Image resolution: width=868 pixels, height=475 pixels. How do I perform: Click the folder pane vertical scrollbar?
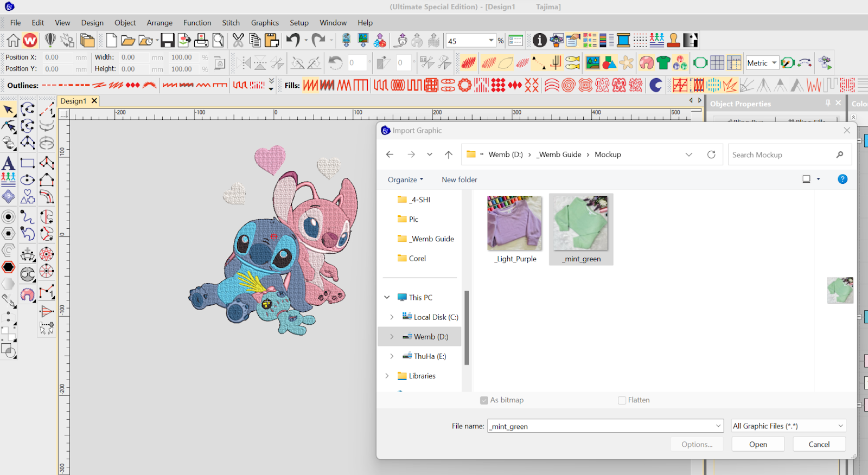tap(467, 328)
